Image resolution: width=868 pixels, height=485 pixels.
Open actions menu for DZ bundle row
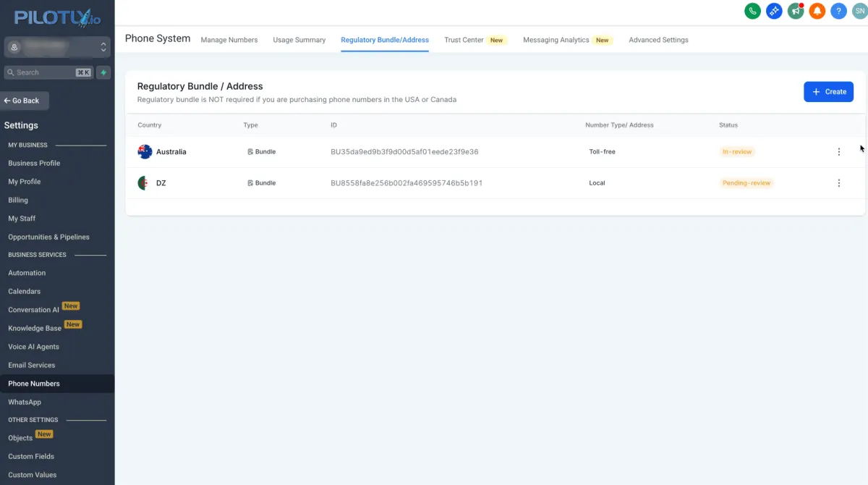pos(838,183)
